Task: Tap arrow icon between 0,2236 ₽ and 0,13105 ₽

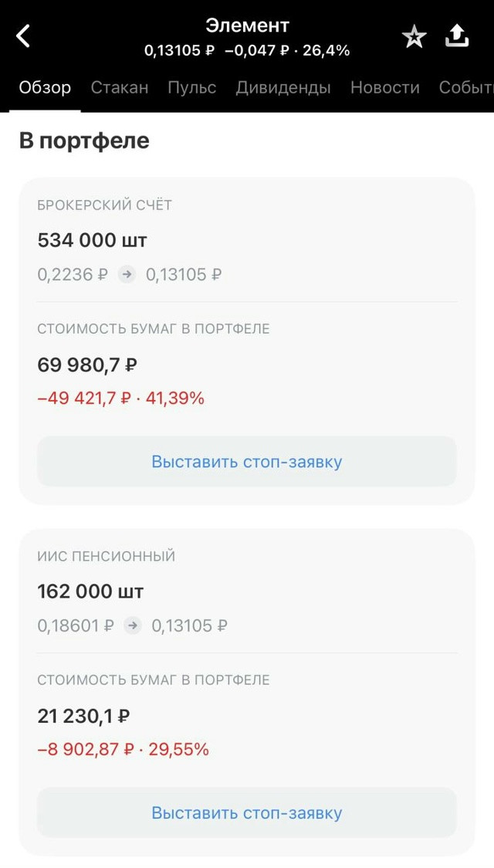Action: (127, 274)
